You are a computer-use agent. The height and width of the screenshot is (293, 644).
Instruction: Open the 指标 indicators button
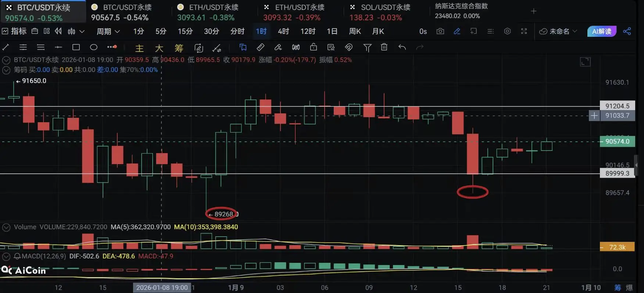[14, 31]
